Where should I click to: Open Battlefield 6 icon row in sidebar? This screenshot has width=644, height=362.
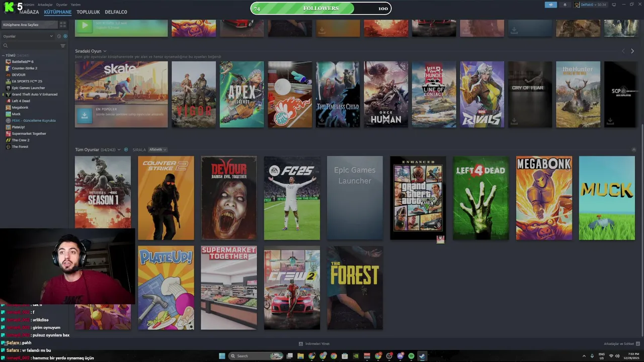point(35,61)
